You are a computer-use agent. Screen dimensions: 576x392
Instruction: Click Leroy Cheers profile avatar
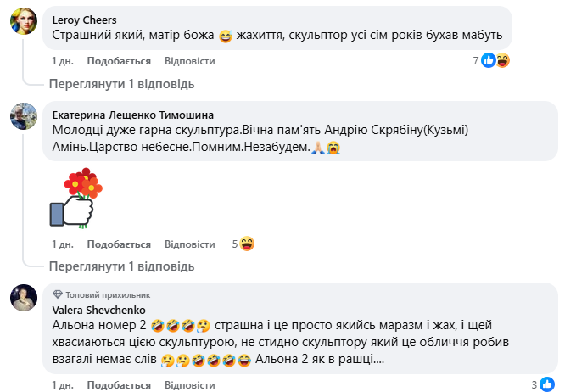[23, 24]
